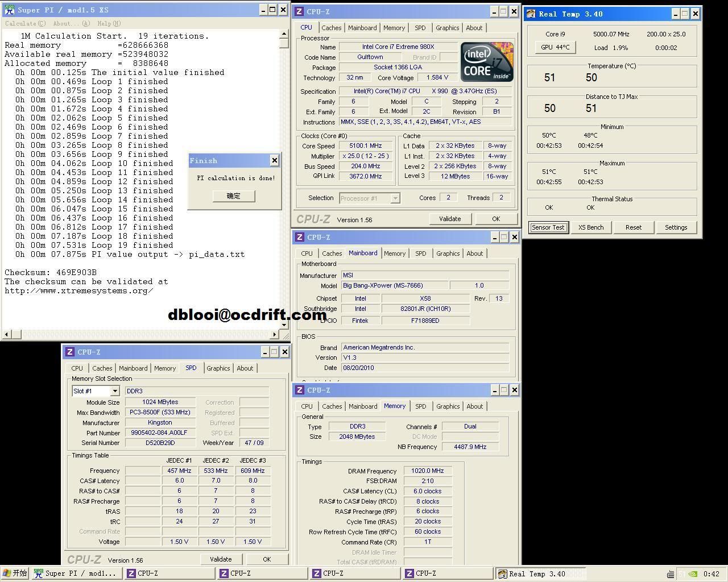
Task: Open Super PI from the taskbar
Action: pyautogui.click(x=75, y=573)
